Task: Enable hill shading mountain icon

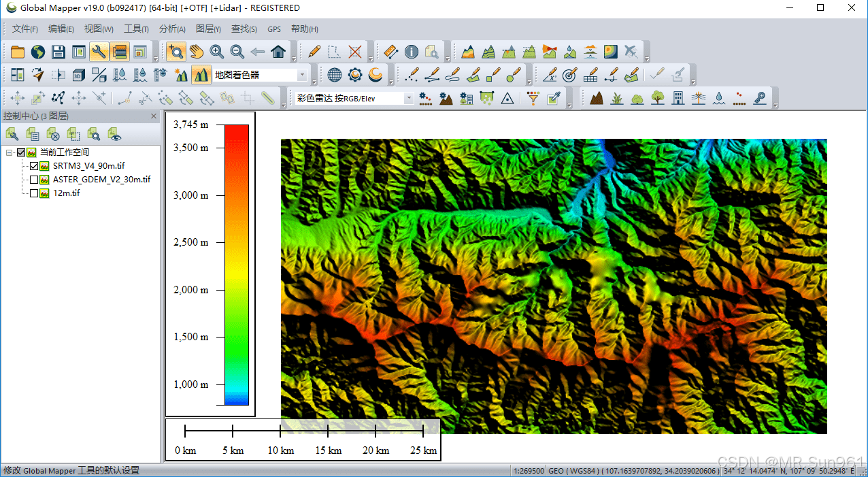Action: (x=201, y=75)
